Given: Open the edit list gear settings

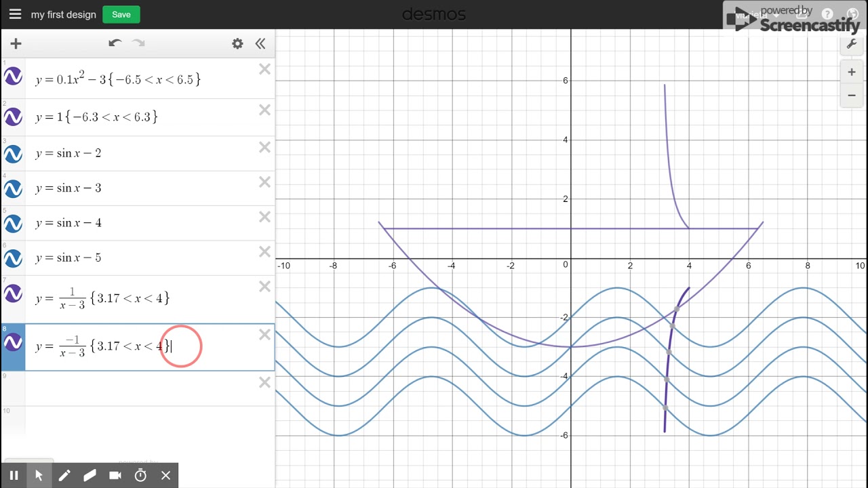Looking at the screenshot, I should [x=237, y=43].
